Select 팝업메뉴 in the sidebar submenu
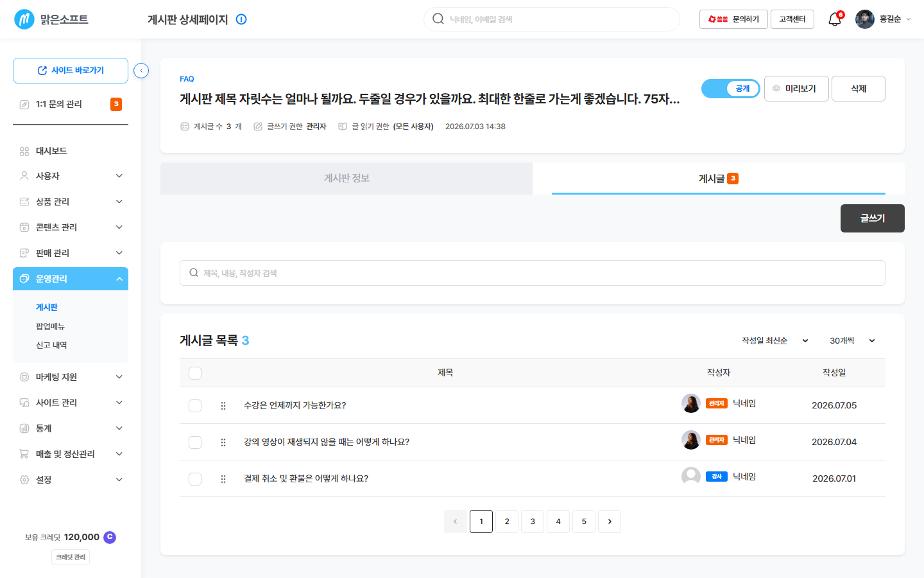924x578 pixels. coord(50,327)
